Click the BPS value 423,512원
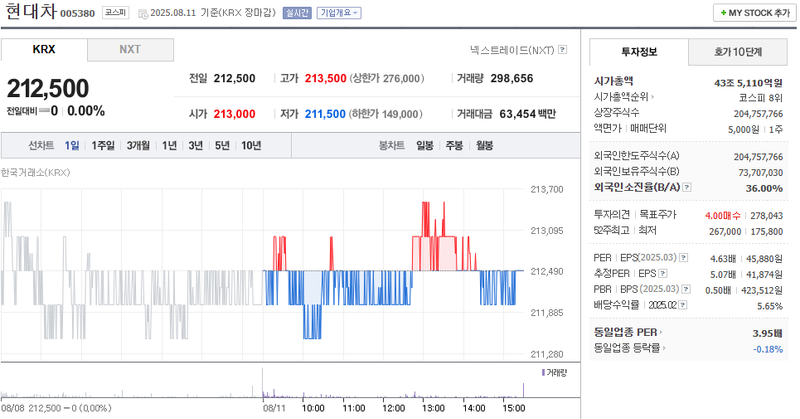 click(762, 290)
